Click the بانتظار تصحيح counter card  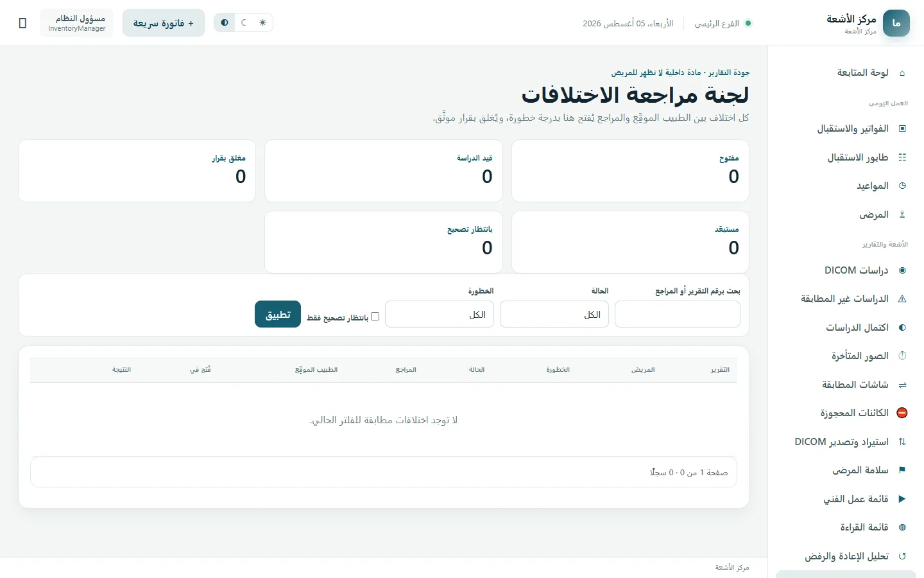pyautogui.click(x=384, y=242)
